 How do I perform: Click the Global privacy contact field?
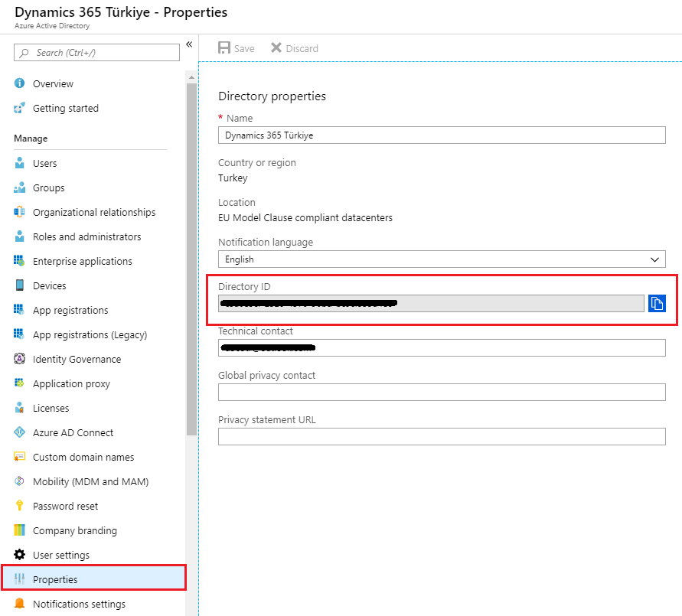tap(442, 392)
